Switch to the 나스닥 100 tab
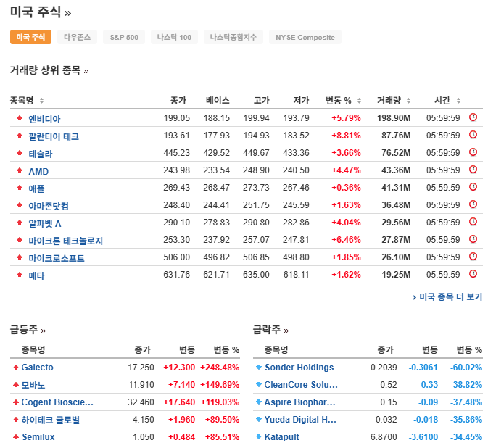 pos(174,37)
